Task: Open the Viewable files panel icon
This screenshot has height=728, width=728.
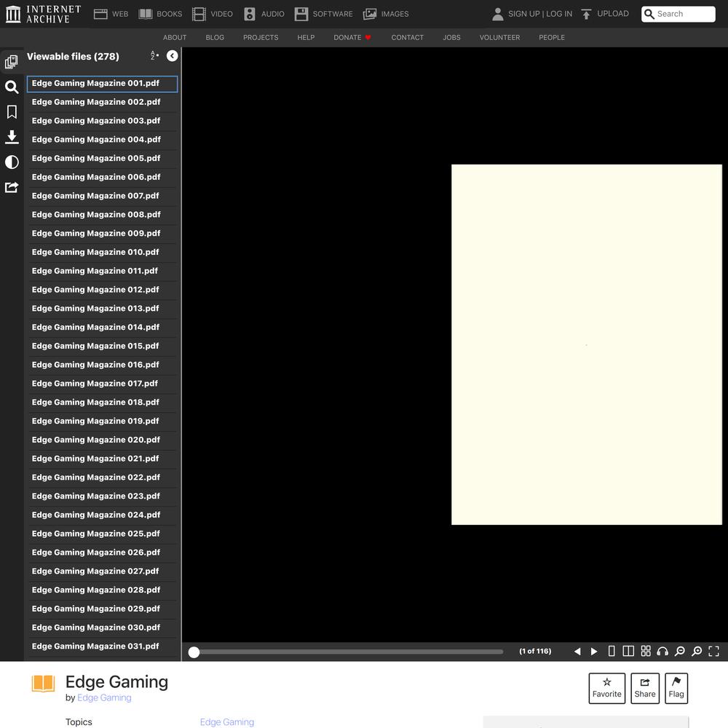Action: coord(12,61)
